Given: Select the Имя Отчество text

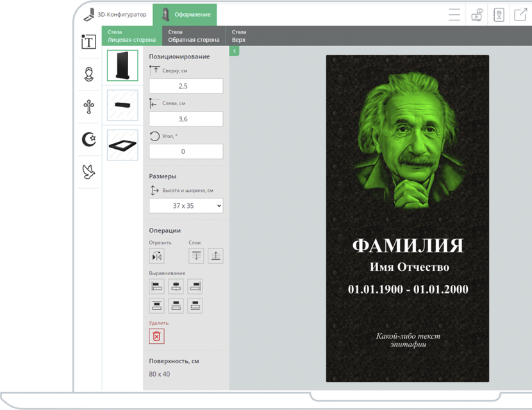Looking at the screenshot, I should 409,267.
